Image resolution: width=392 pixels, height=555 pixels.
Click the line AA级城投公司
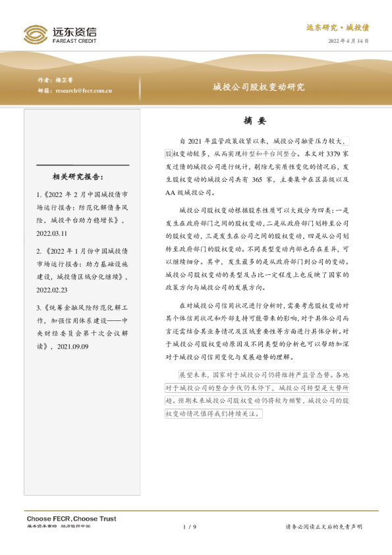point(190,193)
